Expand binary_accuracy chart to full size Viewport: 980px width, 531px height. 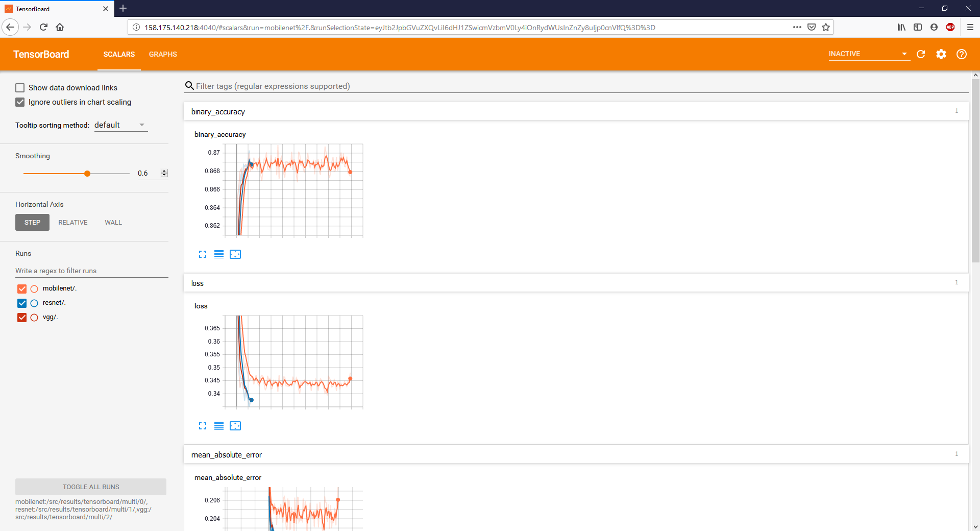pyautogui.click(x=203, y=254)
